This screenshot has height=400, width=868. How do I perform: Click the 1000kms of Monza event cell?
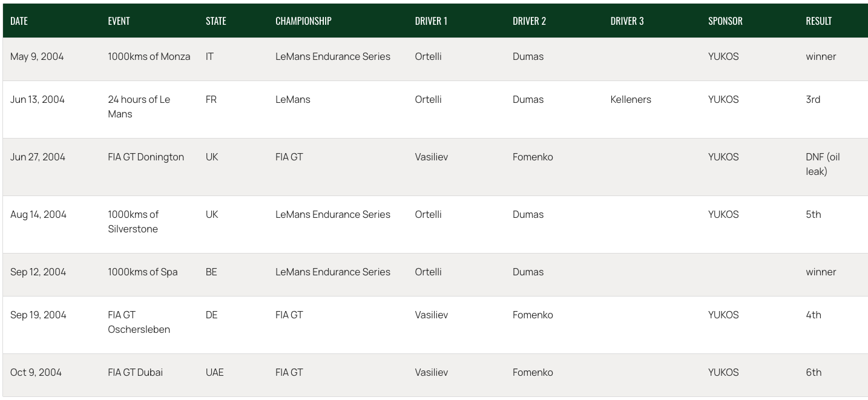point(149,56)
